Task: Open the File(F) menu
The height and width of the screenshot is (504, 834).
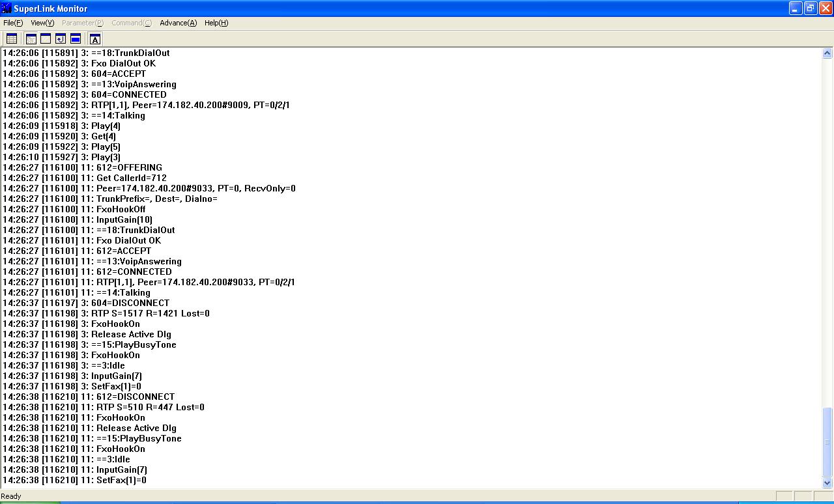Action: [x=13, y=23]
